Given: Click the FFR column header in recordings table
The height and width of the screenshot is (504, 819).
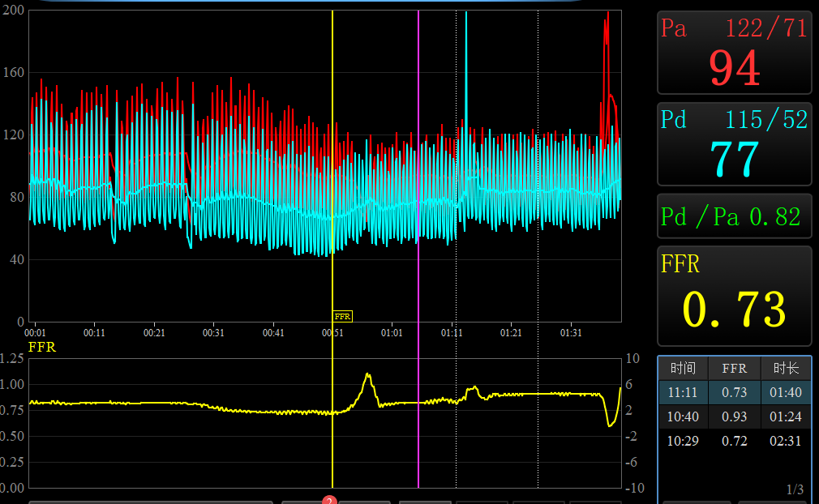Looking at the screenshot, I should 734,369.
